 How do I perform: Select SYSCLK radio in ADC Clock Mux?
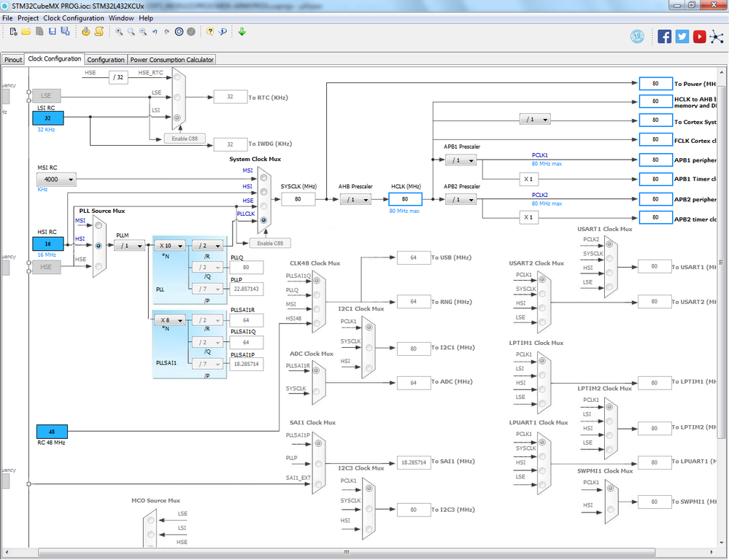(316, 392)
